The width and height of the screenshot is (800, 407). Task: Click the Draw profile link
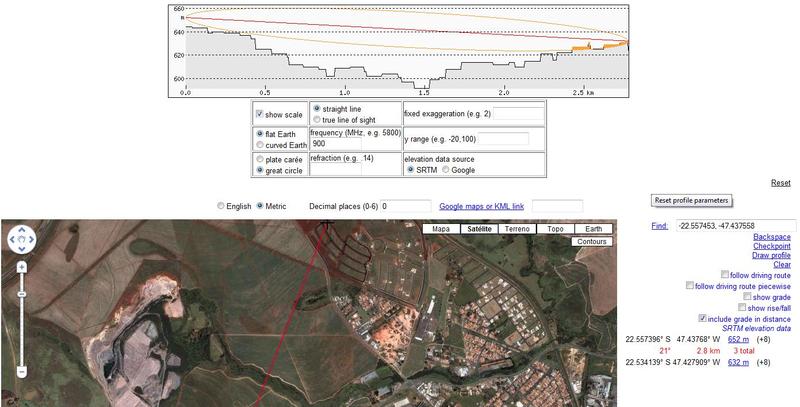771,255
